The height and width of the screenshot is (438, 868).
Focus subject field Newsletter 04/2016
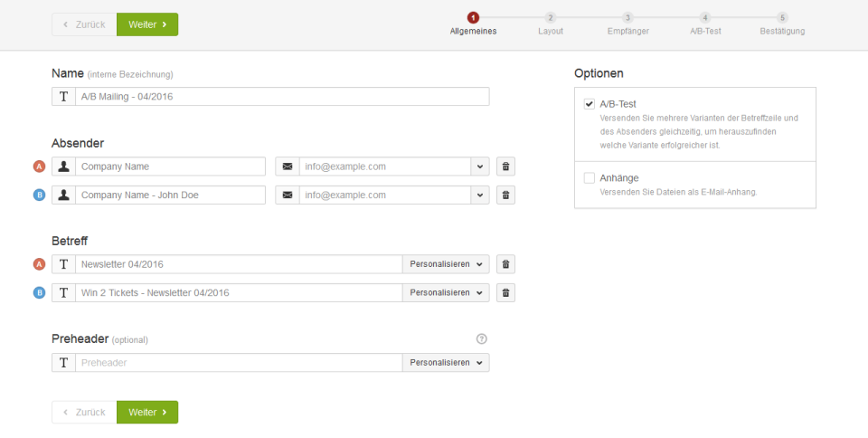(239, 264)
